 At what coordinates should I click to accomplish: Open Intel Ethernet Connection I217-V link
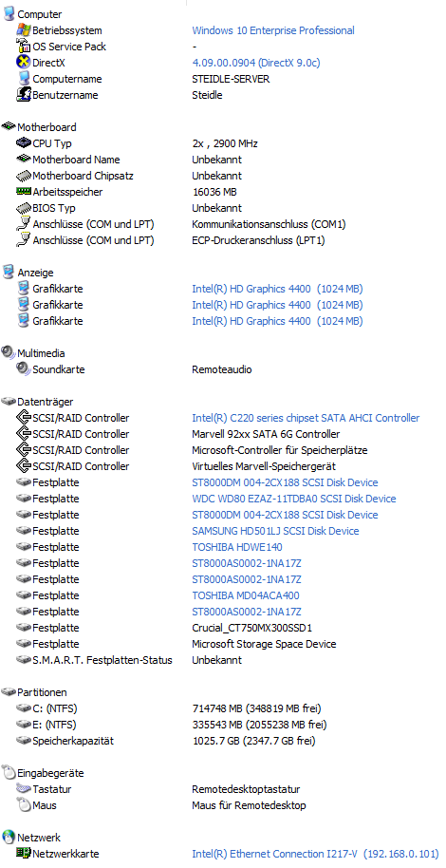315,854
